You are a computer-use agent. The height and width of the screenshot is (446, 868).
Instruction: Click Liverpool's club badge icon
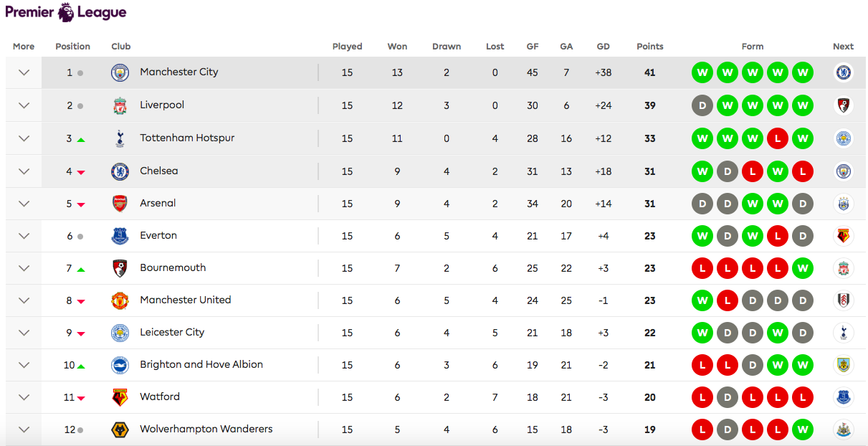(x=120, y=105)
